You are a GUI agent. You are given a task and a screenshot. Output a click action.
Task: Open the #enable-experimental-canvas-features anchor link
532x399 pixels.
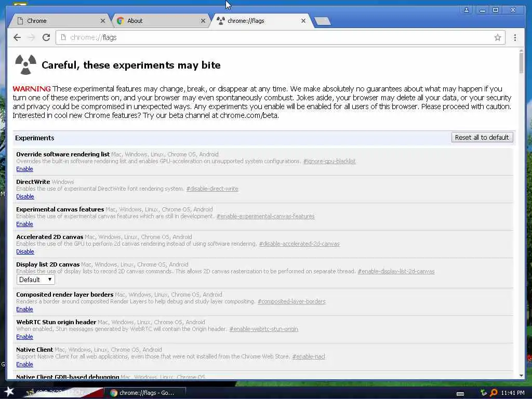265,216
